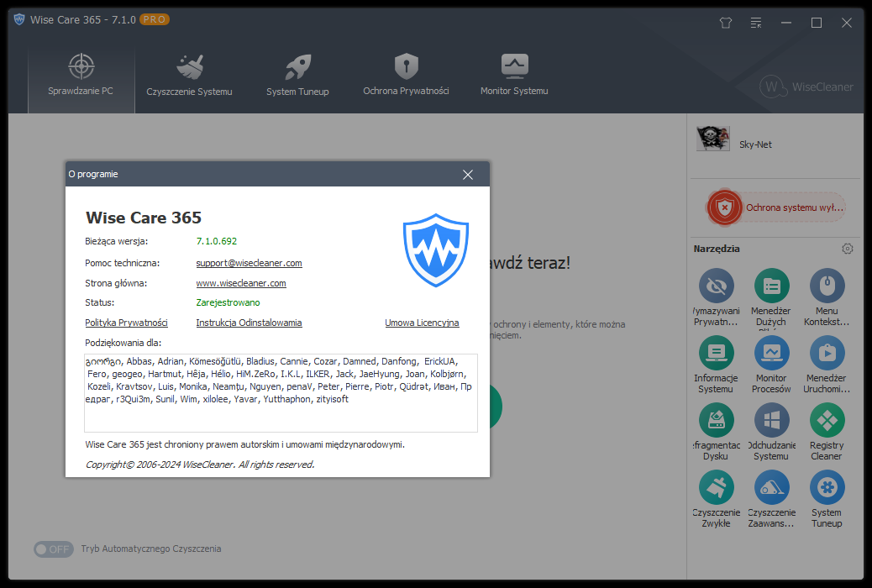
Task: Open Polityka Prywatności link
Action: 126,323
